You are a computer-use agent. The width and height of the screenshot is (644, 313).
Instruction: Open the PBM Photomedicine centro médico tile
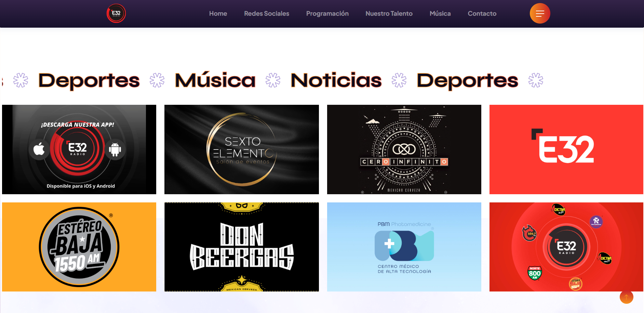(404, 247)
